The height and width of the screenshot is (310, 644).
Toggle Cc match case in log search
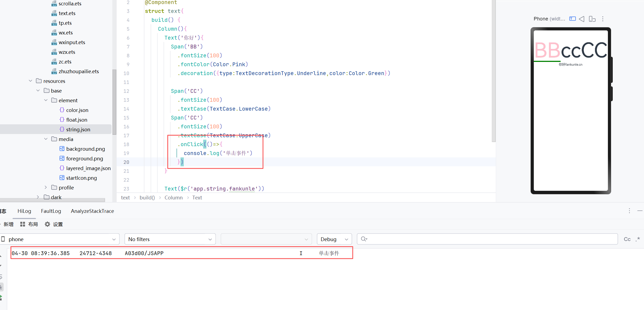pos(627,239)
